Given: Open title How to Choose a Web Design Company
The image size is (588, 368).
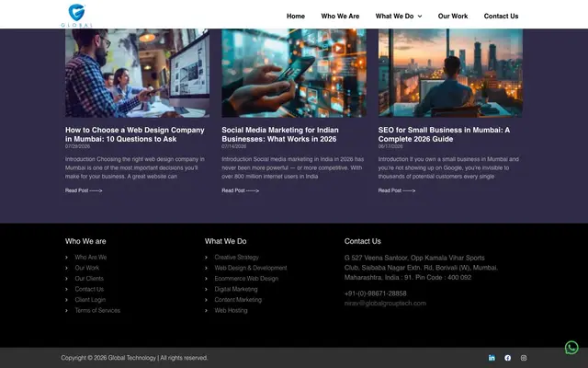Looking at the screenshot, I should coord(135,134).
